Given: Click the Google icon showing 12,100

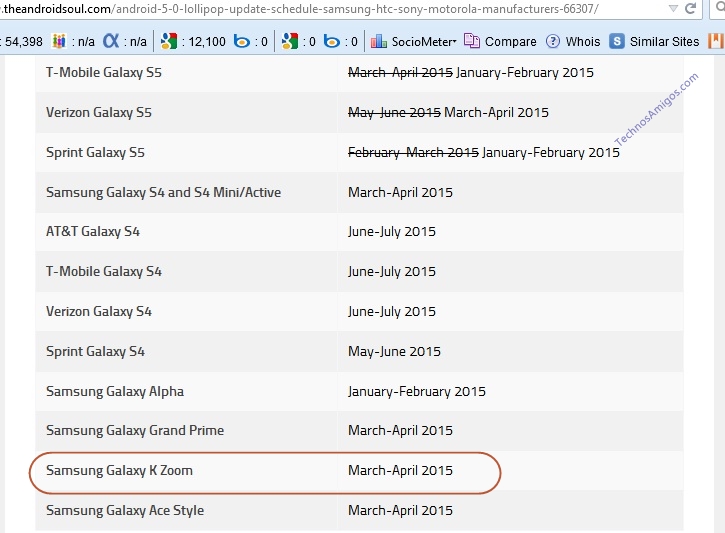Looking at the screenshot, I should click(x=169, y=41).
